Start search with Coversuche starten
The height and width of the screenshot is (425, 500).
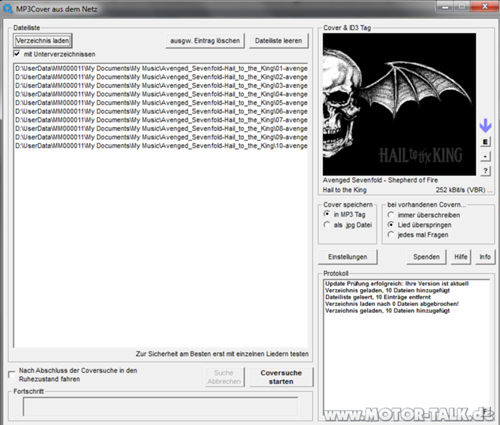tap(281, 377)
